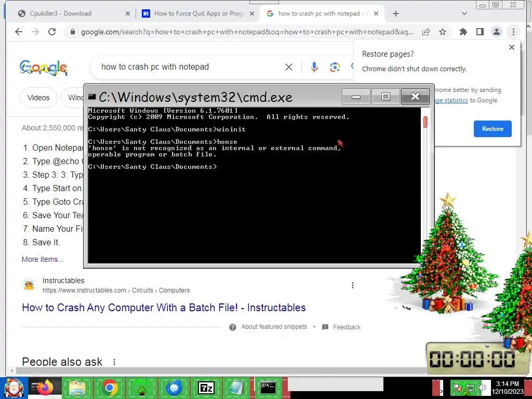The width and height of the screenshot is (532, 399).
Task: Open File Explorer from the taskbar
Action: [x=77, y=388]
